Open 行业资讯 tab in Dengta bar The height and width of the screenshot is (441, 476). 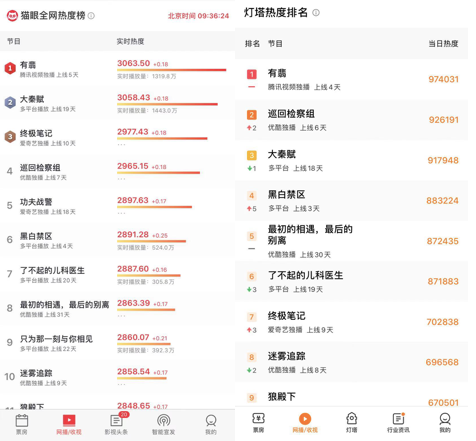(398, 423)
